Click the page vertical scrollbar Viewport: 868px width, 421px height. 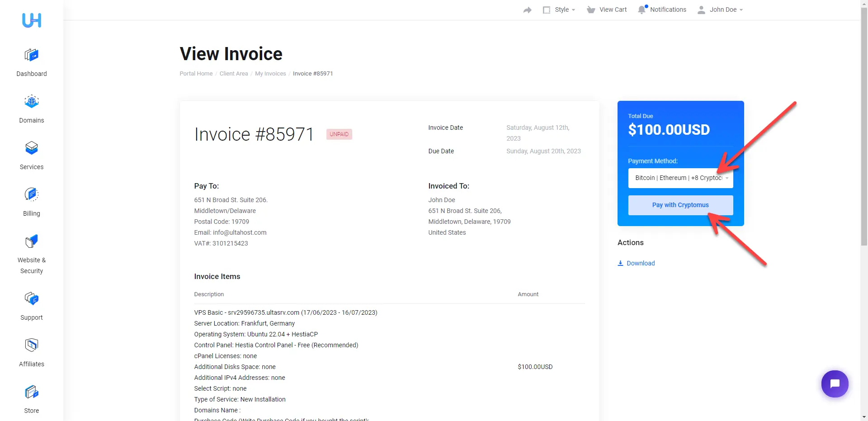(864, 127)
